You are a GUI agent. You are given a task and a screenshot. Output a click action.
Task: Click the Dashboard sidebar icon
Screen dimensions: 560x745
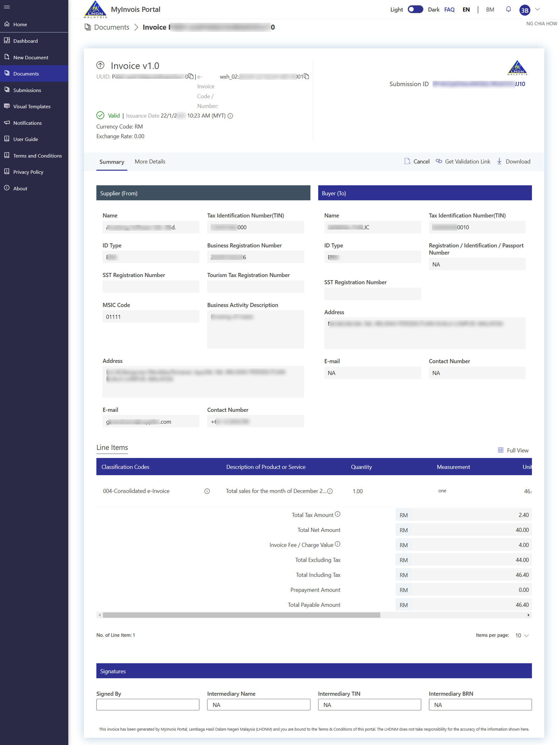click(7, 41)
